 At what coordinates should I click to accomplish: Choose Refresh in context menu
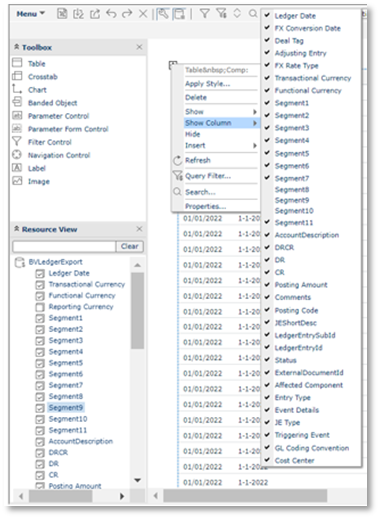198,160
